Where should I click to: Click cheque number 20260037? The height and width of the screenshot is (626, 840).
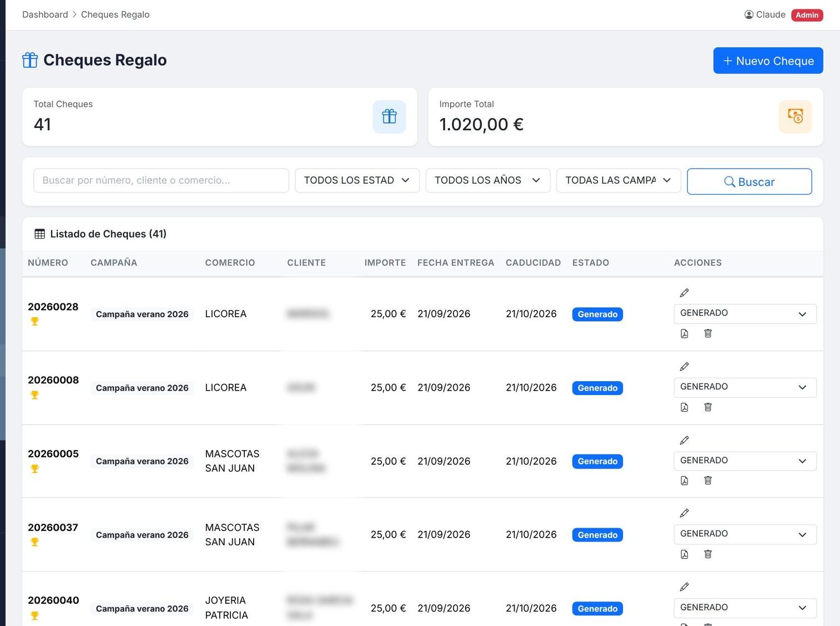tap(53, 528)
